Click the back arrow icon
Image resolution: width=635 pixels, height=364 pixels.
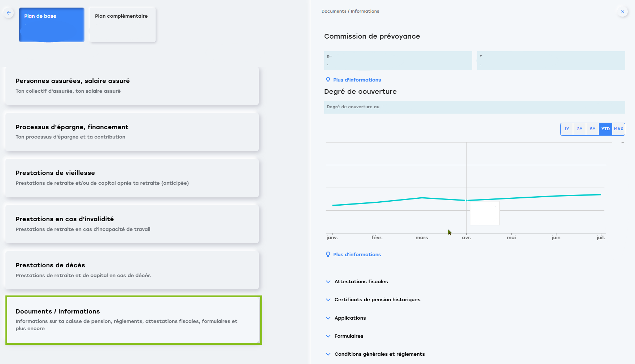pyautogui.click(x=9, y=13)
